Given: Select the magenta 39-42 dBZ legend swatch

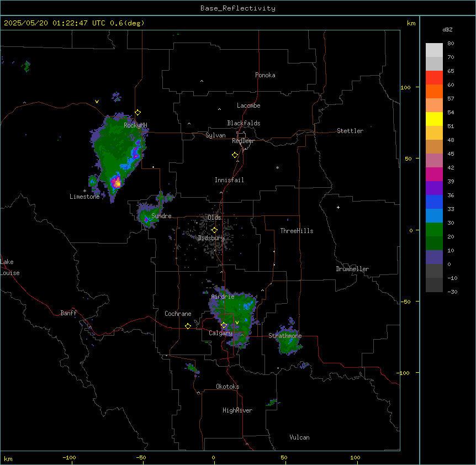Looking at the screenshot, I should tap(434, 174).
